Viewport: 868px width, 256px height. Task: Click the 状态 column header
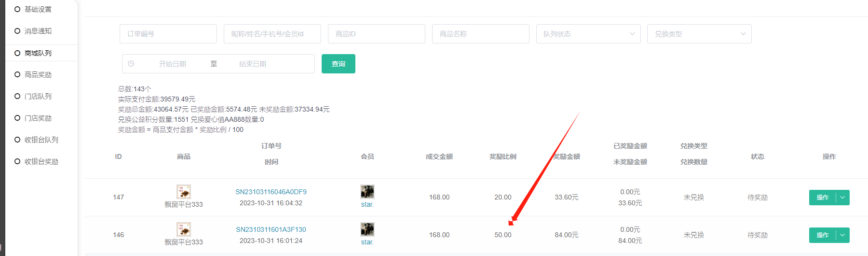[x=758, y=156]
